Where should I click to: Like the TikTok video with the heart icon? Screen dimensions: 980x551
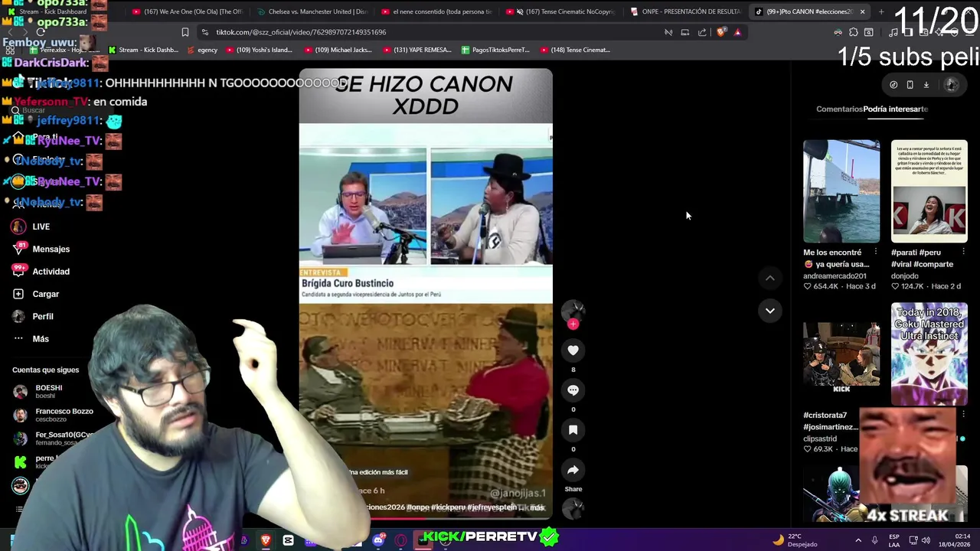click(x=573, y=350)
